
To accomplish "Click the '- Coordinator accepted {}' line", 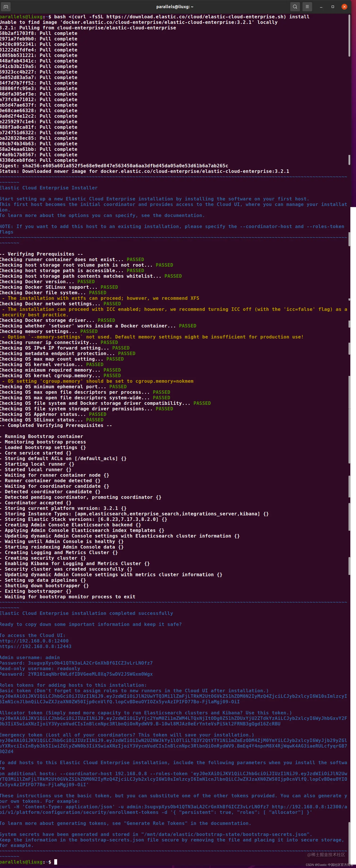I will (36, 503).
